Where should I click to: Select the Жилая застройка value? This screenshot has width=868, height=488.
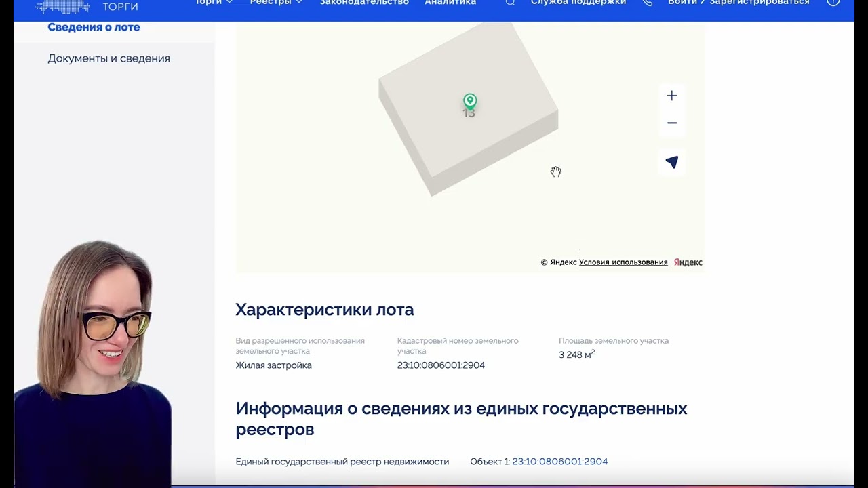(x=273, y=365)
